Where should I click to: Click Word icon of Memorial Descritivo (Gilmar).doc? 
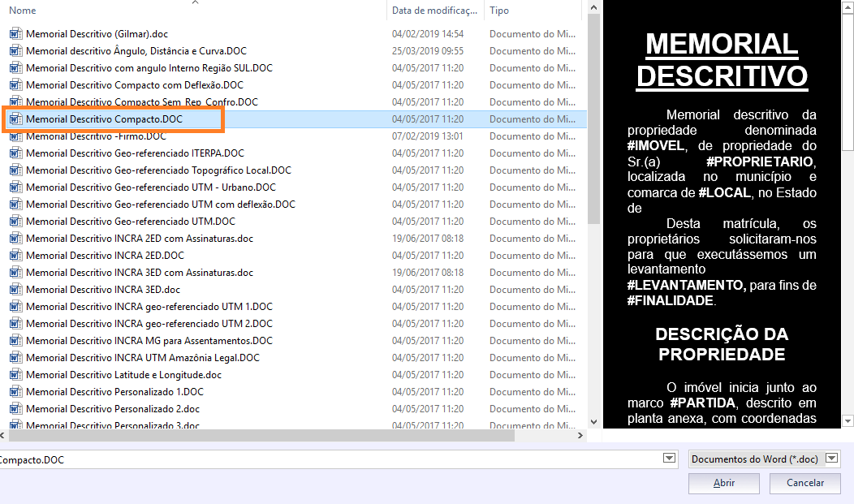point(15,34)
